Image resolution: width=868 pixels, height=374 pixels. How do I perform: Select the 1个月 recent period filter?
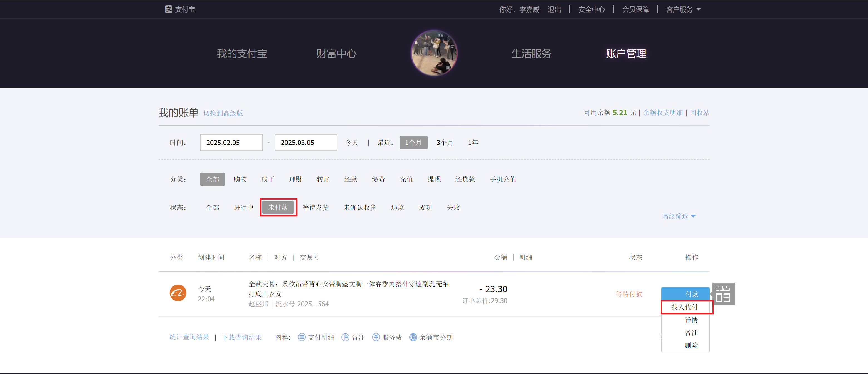(x=413, y=142)
